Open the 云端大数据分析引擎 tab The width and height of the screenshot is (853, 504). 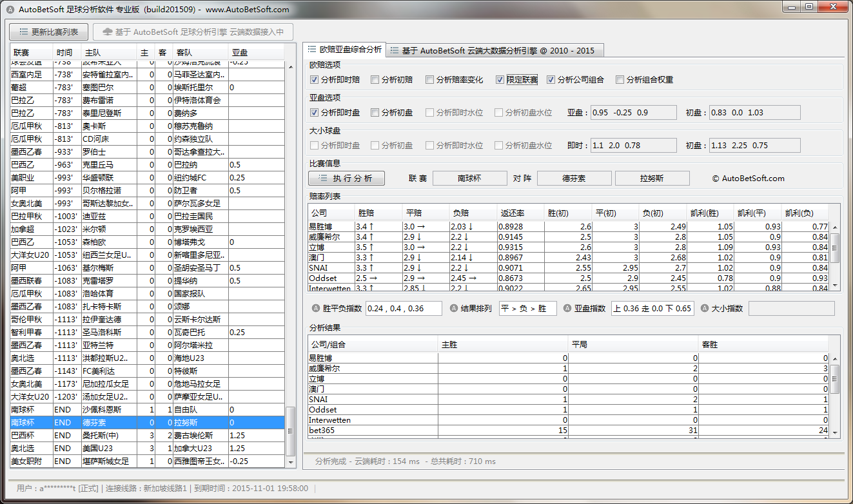[495, 50]
